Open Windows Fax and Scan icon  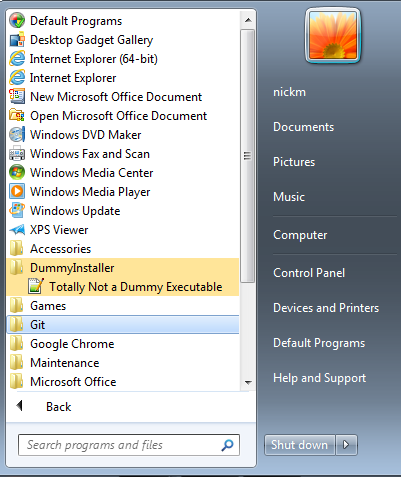[17, 154]
